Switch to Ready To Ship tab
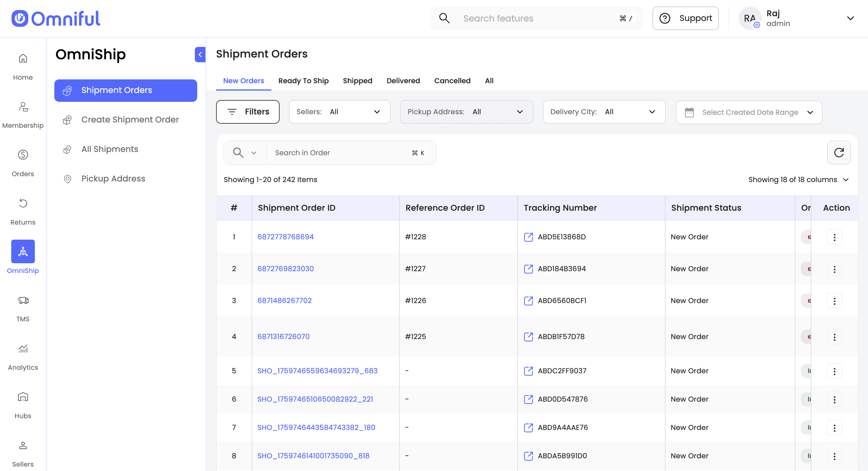 click(x=303, y=81)
